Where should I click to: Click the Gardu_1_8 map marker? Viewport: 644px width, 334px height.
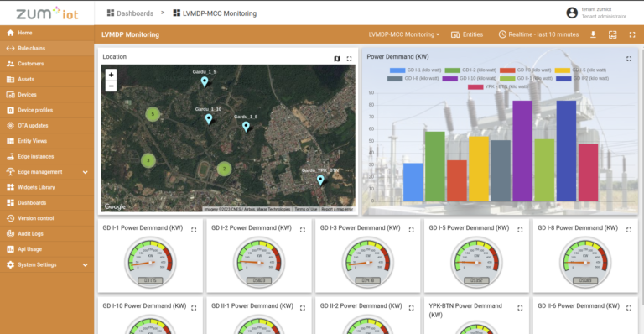click(246, 126)
